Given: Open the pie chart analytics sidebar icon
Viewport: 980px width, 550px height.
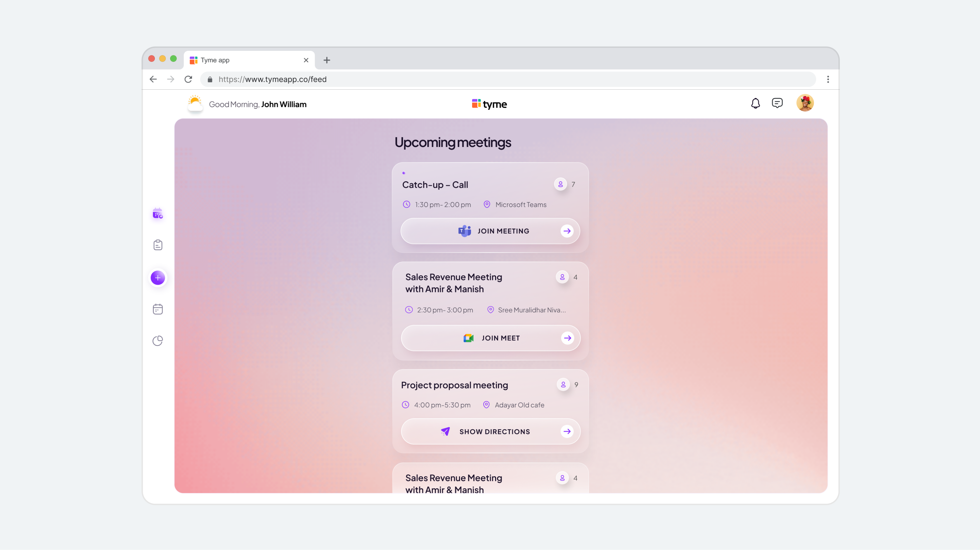Looking at the screenshot, I should 157,340.
